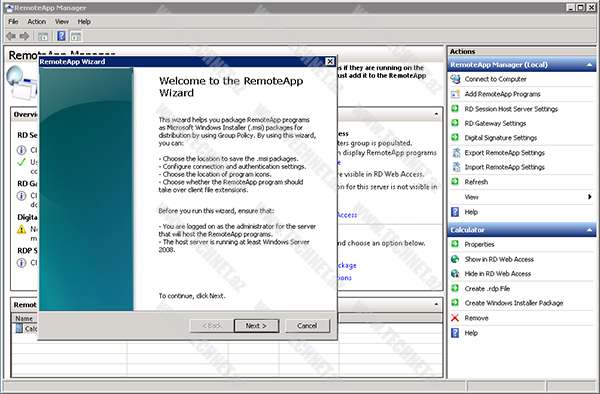Collapse the Overview panel arrow
This screenshot has width=600, height=394.
tap(436, 114)
